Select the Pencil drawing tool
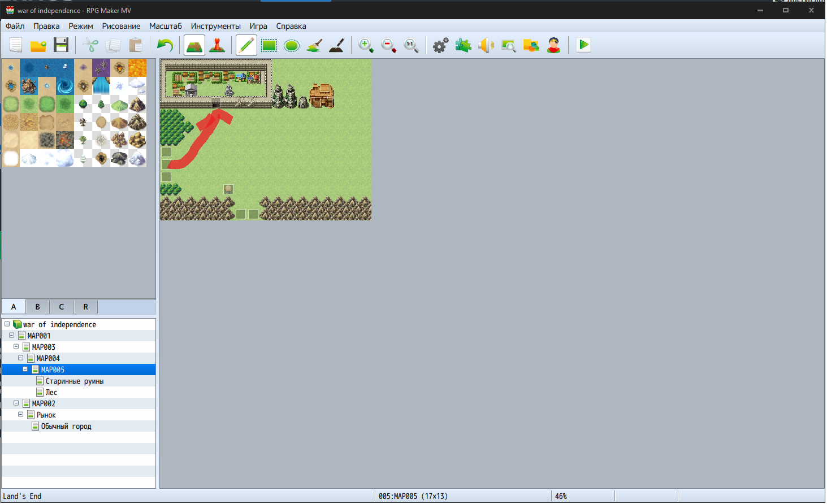 [x=246, y=45]
